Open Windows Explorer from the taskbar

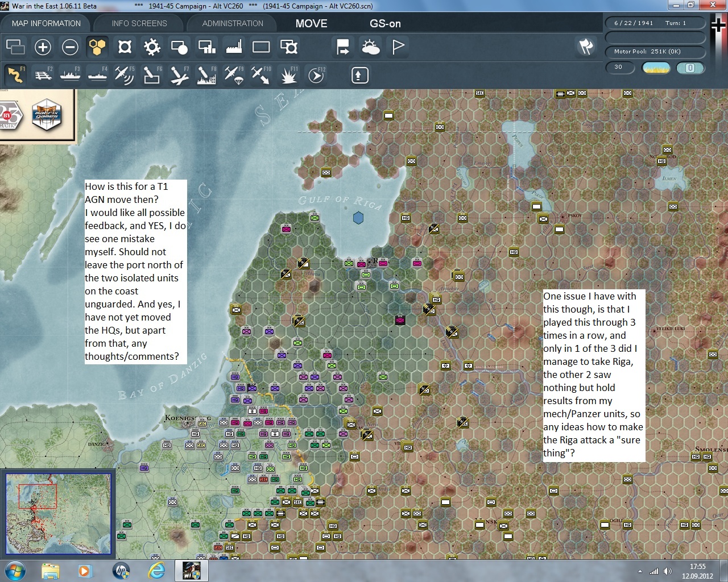coord(51,571)
